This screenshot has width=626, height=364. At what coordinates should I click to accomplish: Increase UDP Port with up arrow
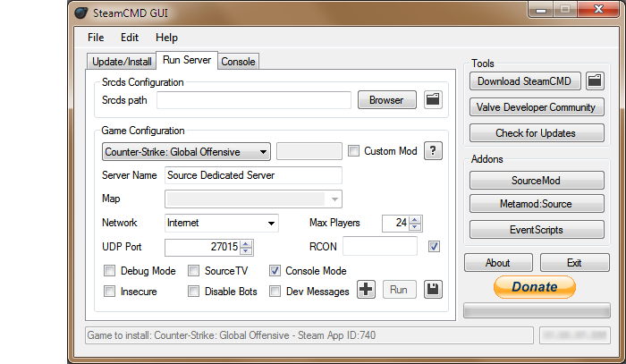(246, 243)
